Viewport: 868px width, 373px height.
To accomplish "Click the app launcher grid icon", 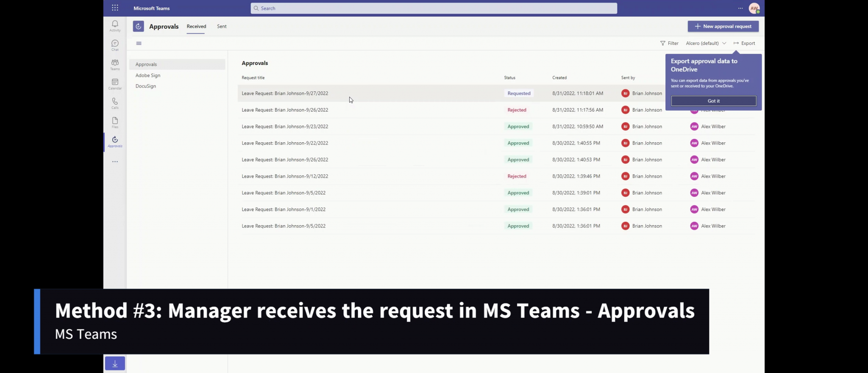I will (115, 8).
